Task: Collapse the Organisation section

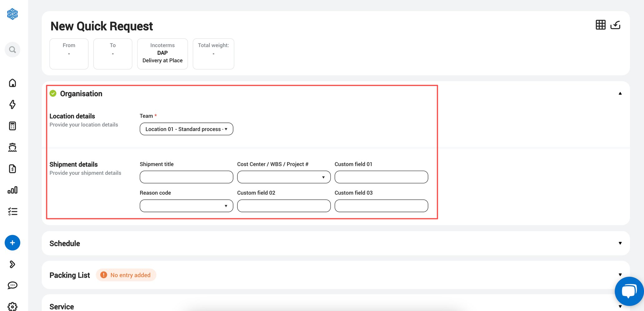Action: [620, 93]
